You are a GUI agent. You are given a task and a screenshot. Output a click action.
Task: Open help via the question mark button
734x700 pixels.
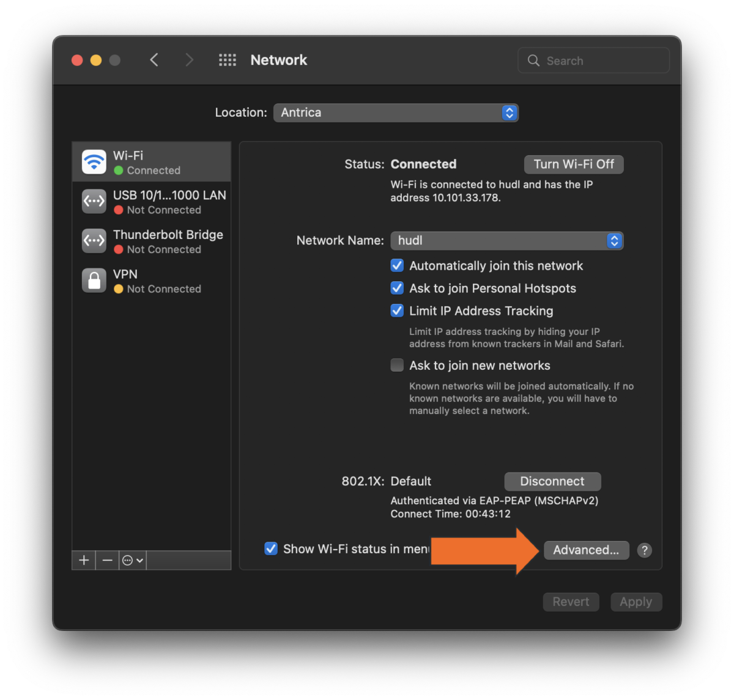(x=644, y=550)
